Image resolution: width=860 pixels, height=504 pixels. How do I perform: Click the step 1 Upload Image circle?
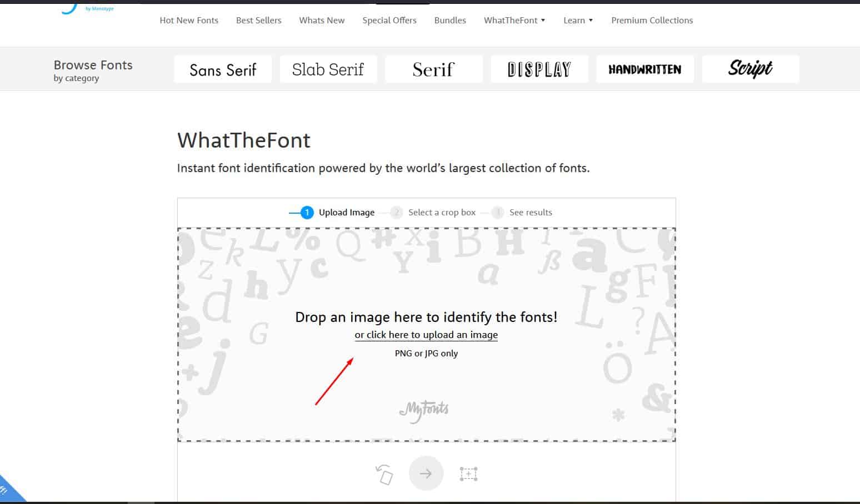pyautogui.click(x=307, y=213)
